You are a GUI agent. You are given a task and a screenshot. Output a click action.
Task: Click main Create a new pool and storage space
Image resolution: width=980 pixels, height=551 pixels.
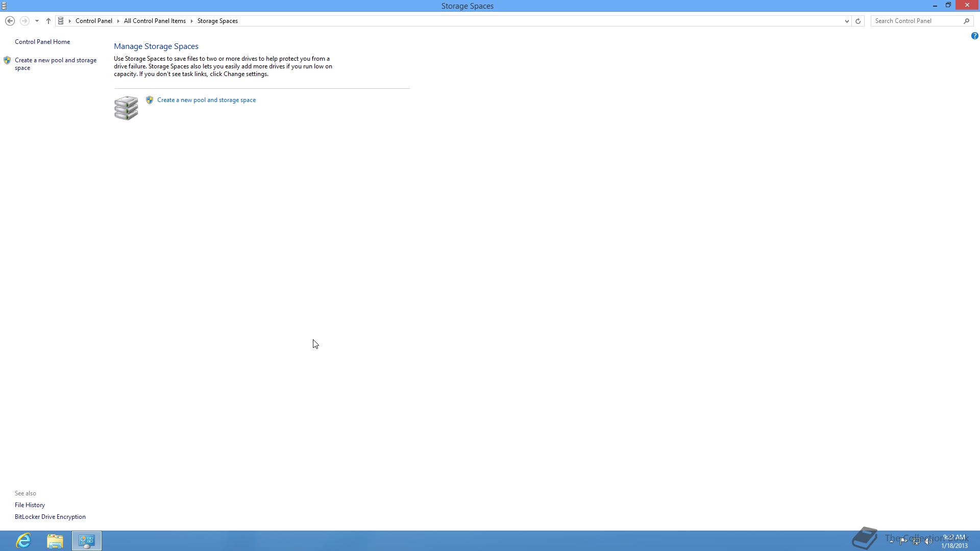point(206,100)
